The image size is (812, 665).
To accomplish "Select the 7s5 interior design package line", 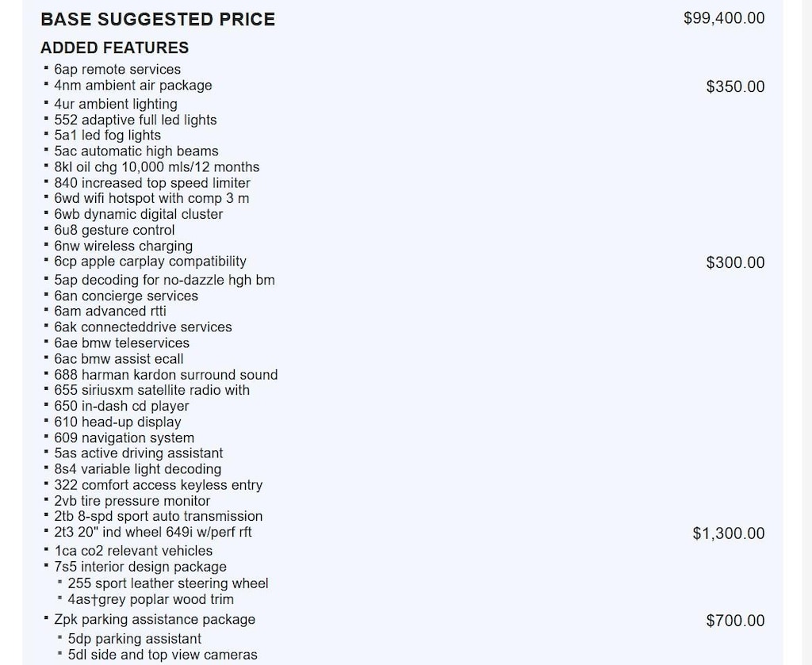I will (140, 567).
